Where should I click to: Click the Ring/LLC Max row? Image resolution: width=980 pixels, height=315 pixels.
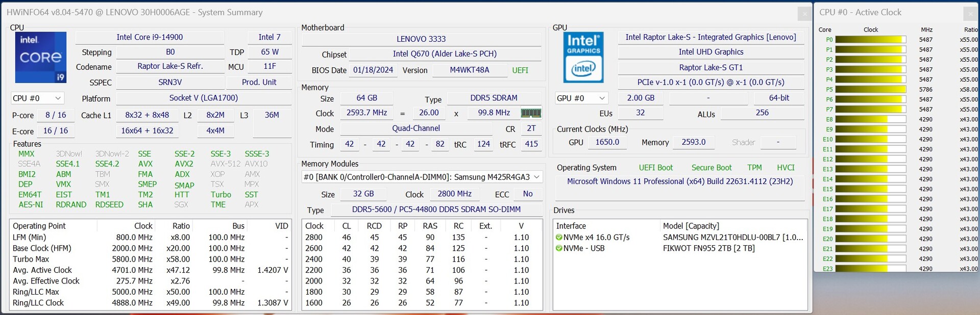[151, 292]
